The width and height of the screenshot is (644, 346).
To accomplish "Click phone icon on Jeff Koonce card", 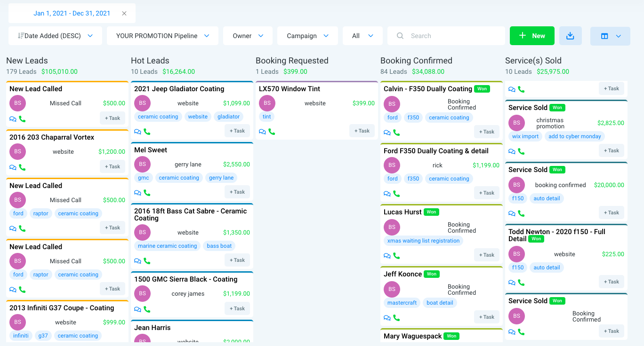I will [396, 318].
